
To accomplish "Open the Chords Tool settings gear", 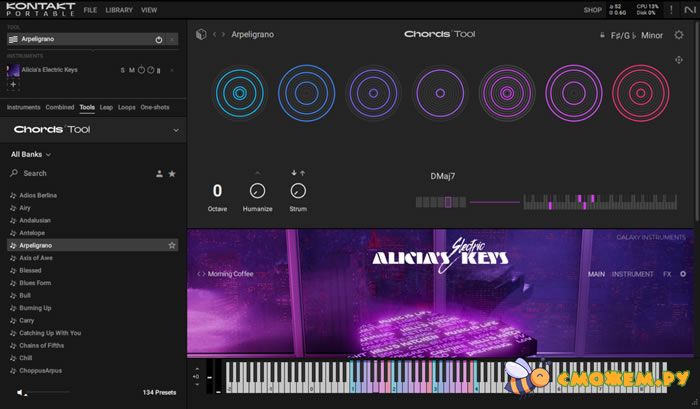I will tap(679, 34).
